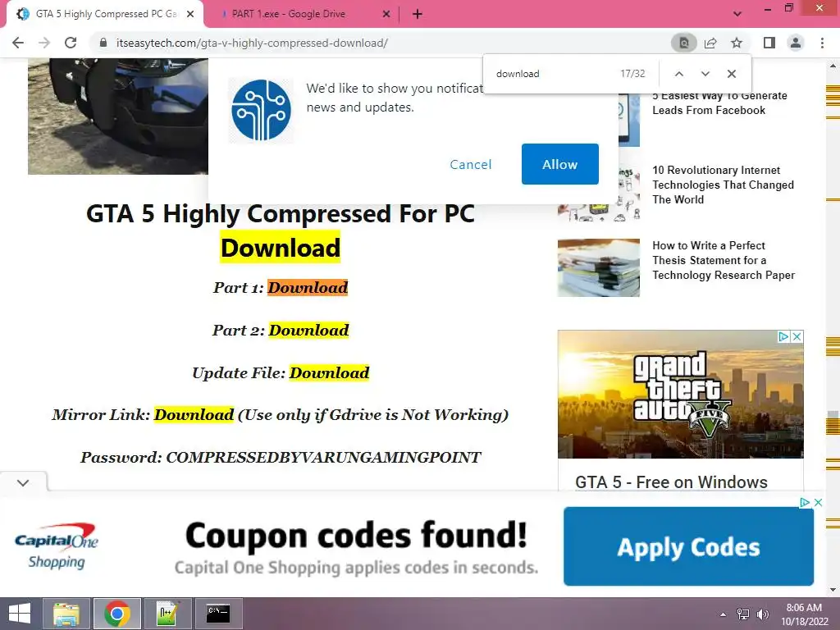
Task: Close the GTA 5 Highly Compressed tab
Action: coord(190,15)
